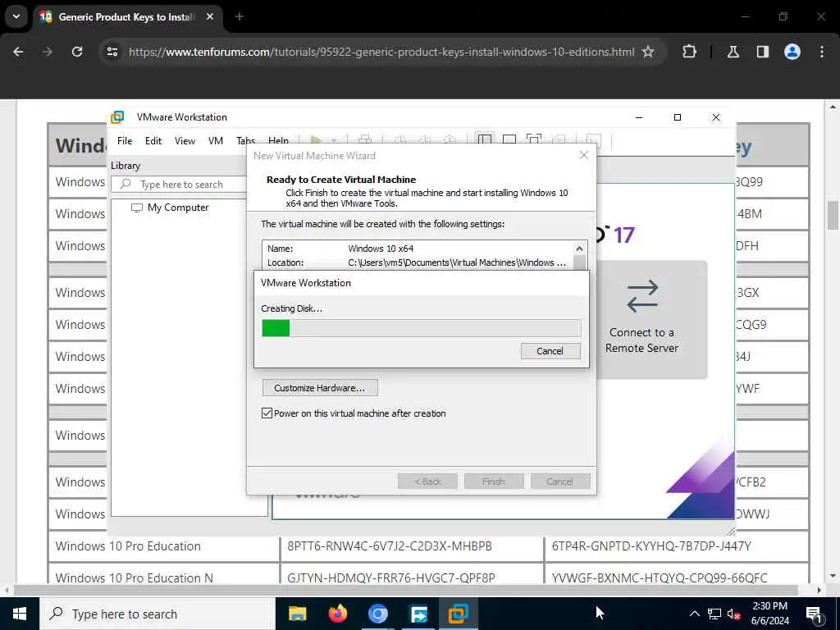Image resolution: width=840 pixels, height=630 pixels.
Task: Click the page vertical scrollbar thumb
Action: click(x=833, y=215)
